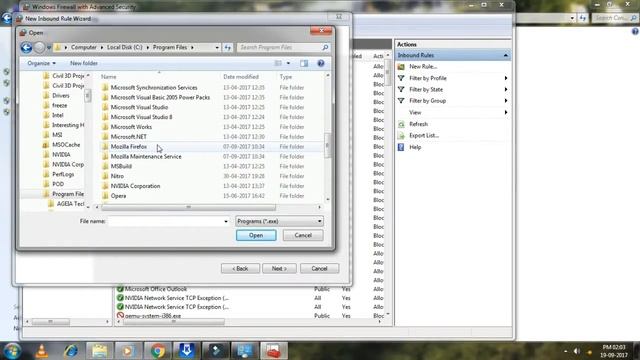Click the file list vertical scrollbar thumb

(327, 145)
